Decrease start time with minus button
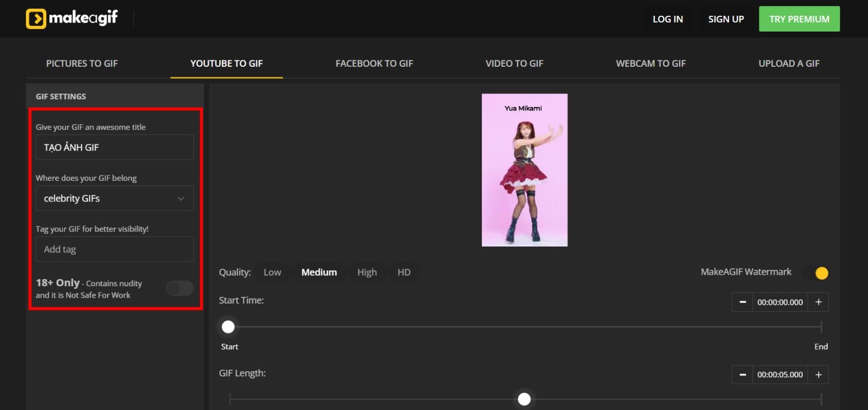Viewport: 868px width, 410px height. click(x=742, y=302)
